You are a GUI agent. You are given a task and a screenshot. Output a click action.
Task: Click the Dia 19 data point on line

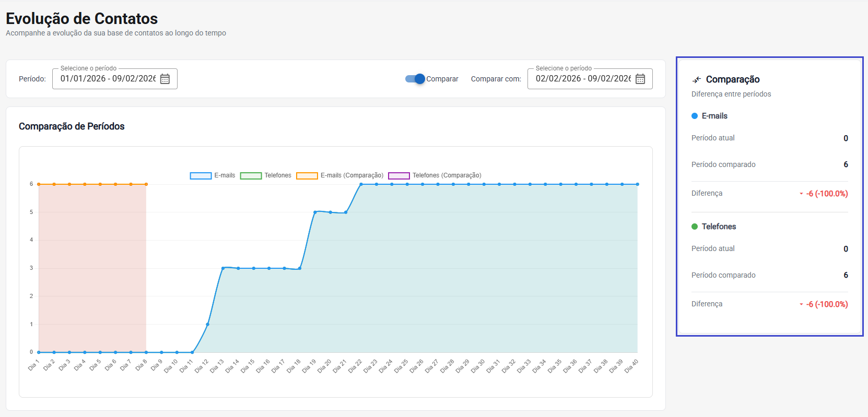coord(315,212)
